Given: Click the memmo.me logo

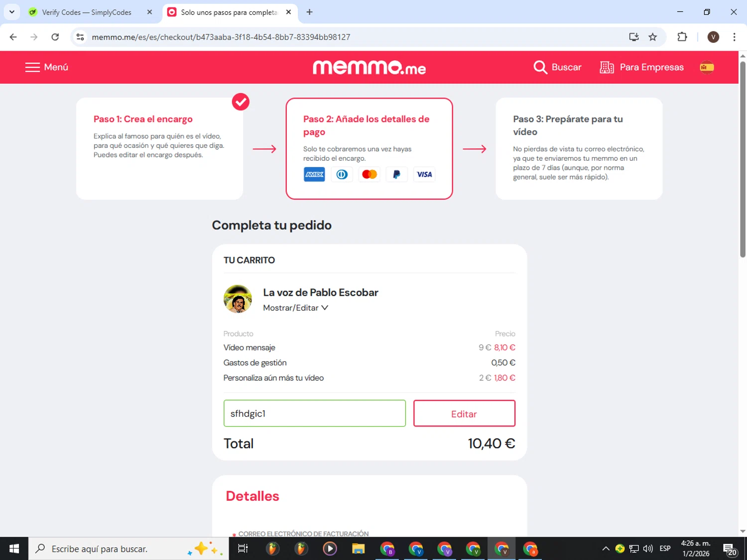Looking at the screenshot, I should pos(369,67).
